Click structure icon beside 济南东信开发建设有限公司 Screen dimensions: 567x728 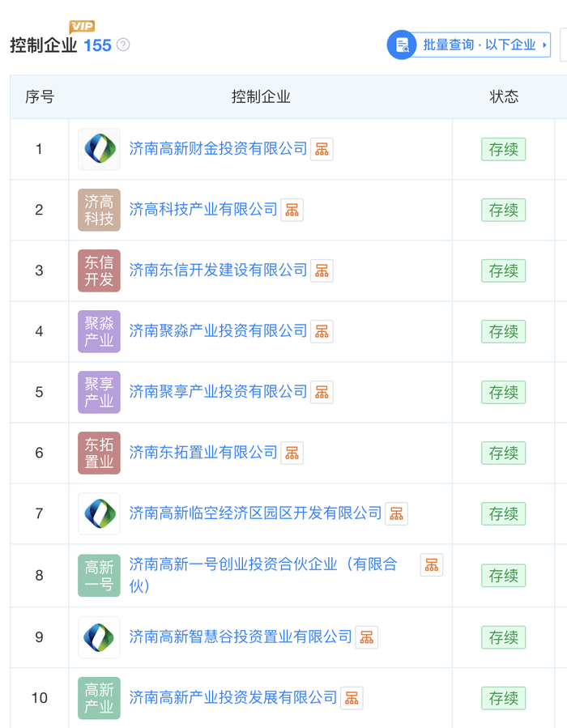click(x=322, y=270)
